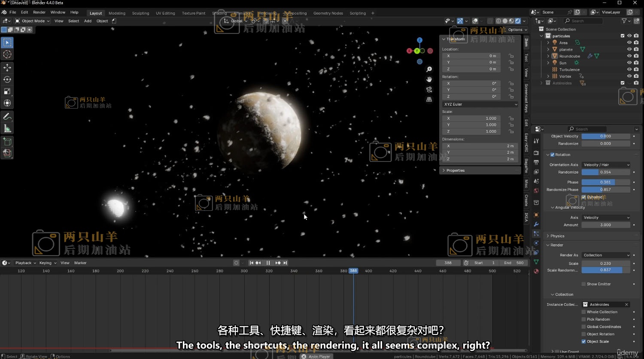This screenshot has height=359, width=644.
Task: Open the Render As dropdown
Action: click(x=606, y=255)
